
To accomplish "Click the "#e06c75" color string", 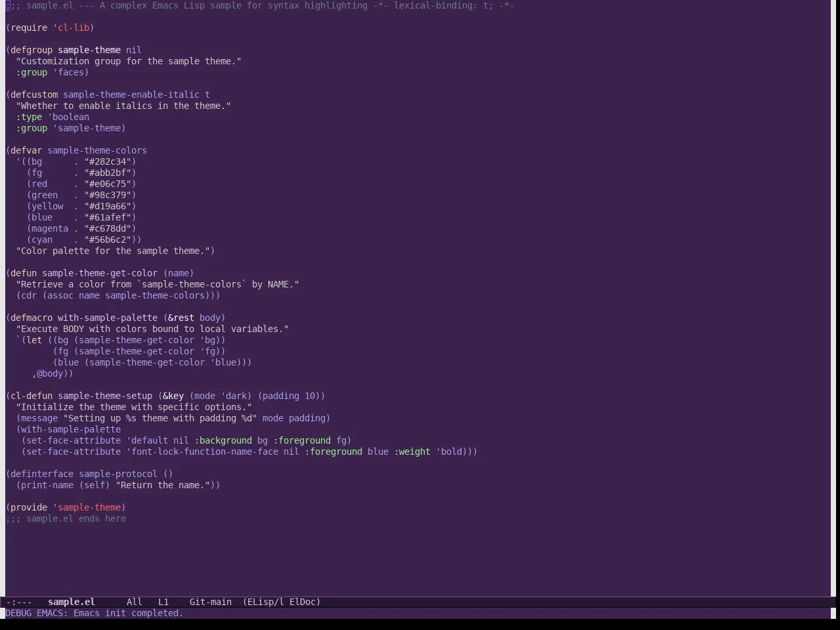I will tap(108, 184).
